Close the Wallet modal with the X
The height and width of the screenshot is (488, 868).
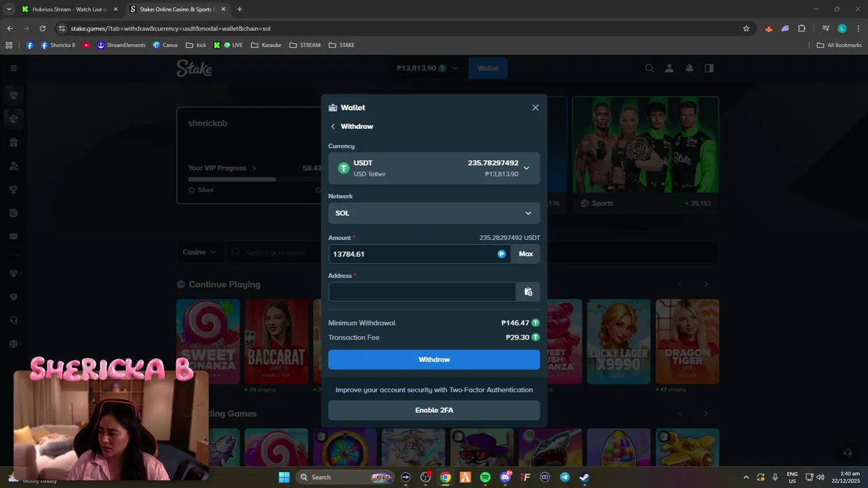(535, 108)
